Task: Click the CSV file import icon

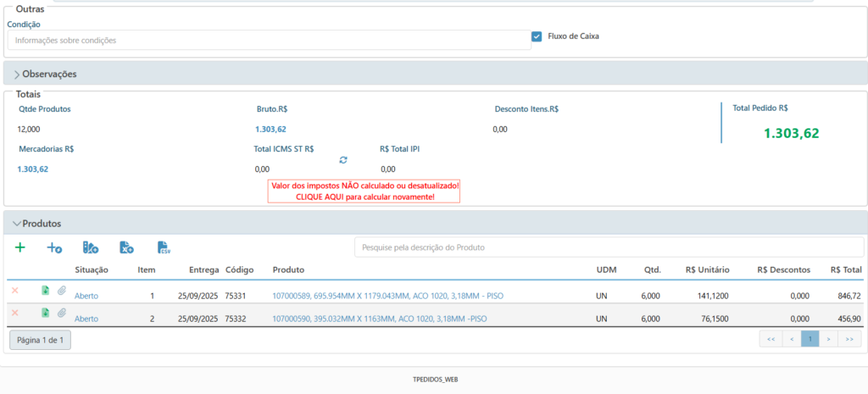Action: 164,247
